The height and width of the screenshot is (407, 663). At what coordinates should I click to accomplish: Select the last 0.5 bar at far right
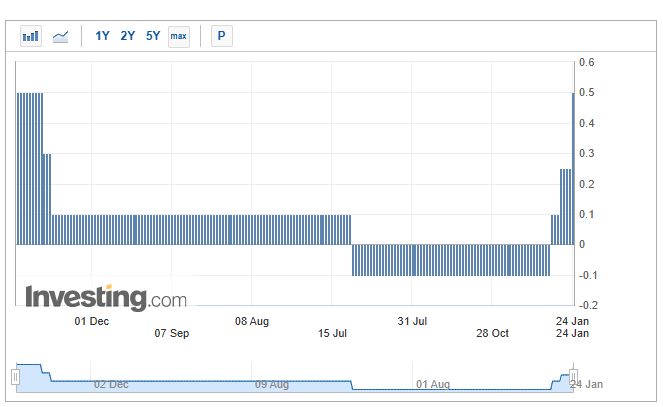tap(572, 168)
